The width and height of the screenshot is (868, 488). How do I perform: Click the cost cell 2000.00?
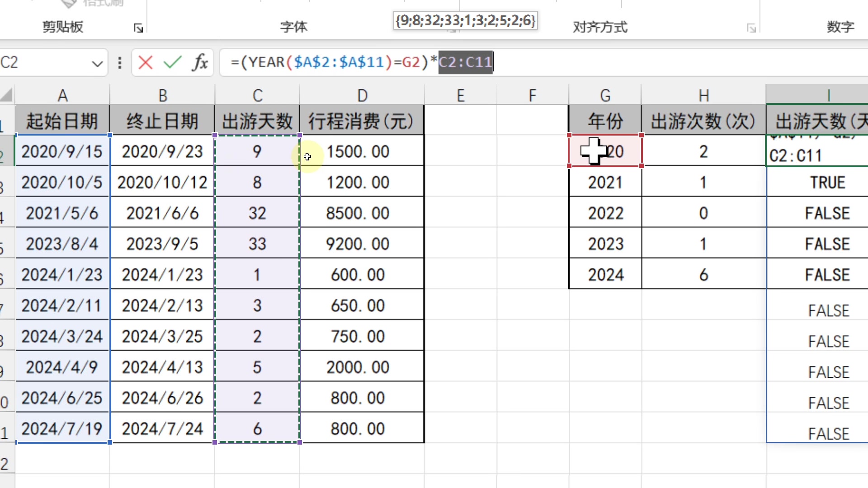362,367
